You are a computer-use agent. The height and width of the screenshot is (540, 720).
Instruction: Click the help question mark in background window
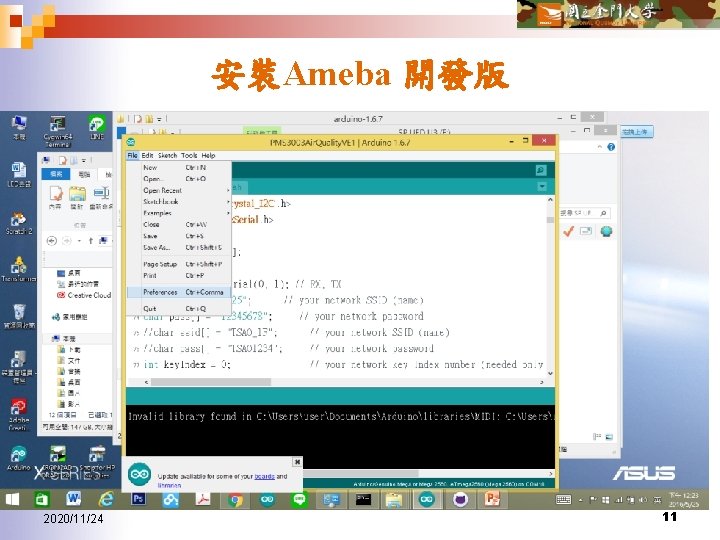pos(611,147)
